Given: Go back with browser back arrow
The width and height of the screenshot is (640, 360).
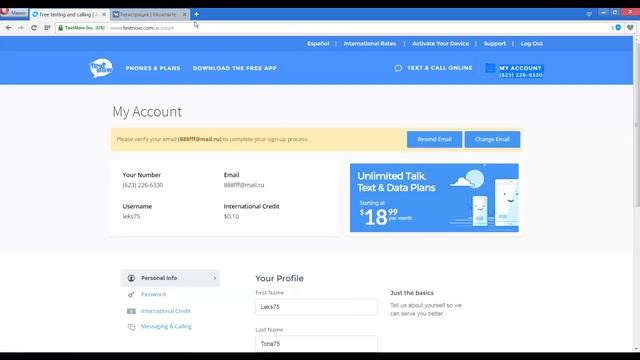Looking at the screenshot, I should click(8, 28).
